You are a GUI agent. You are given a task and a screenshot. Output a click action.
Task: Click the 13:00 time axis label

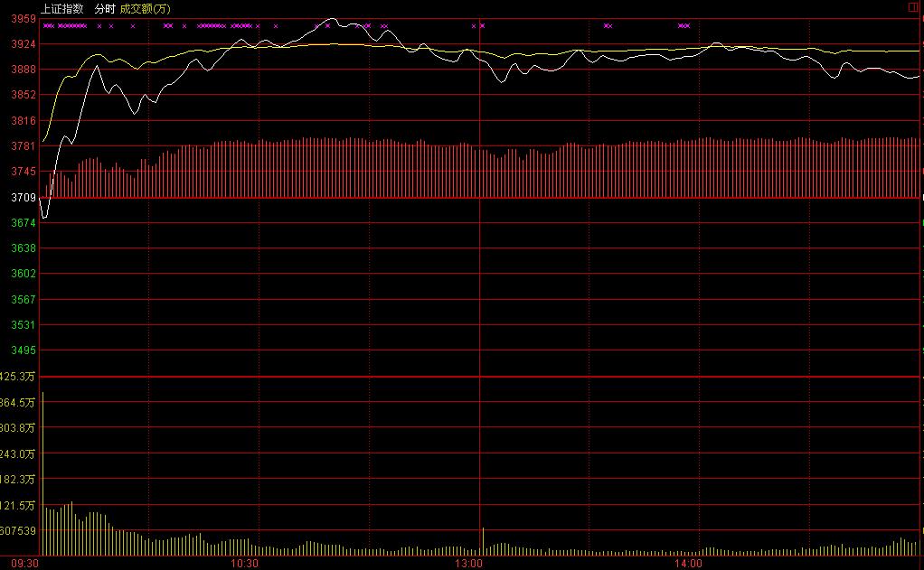click(467, 564)
